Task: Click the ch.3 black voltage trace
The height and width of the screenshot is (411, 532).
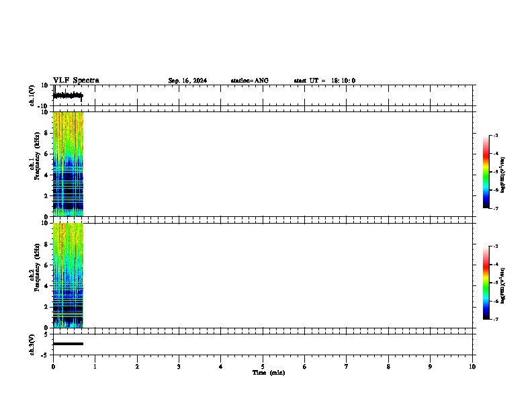Action: click(69, 344)
